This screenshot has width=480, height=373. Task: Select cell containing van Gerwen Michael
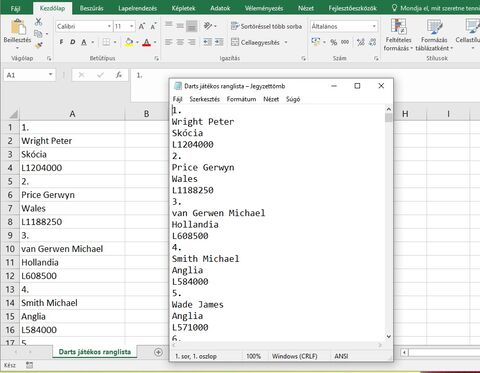click(x=72, y=249)
